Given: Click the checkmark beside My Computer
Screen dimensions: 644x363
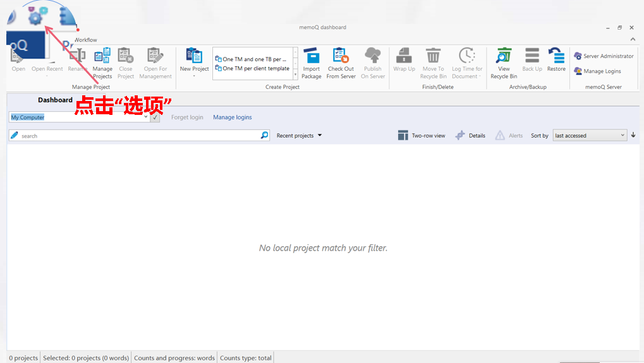Looking at the screenshot, I should [155, 117].
